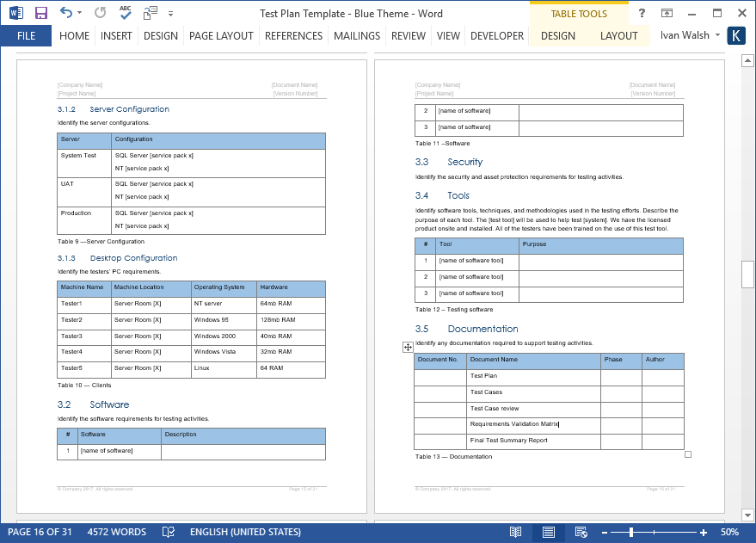Open the Help question mark icon
This screenshot has height=543, width=756.
click(641, 12)
